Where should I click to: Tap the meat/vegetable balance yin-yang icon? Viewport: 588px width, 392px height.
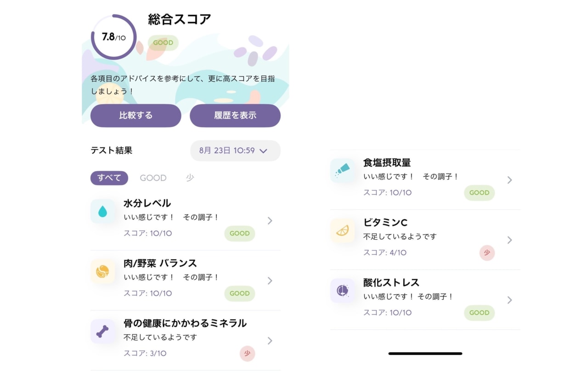103,271
